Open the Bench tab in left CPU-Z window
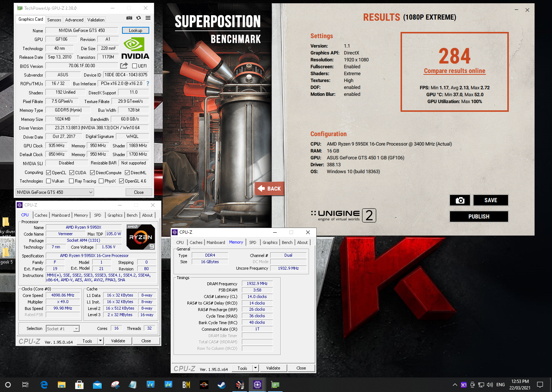 132,215
